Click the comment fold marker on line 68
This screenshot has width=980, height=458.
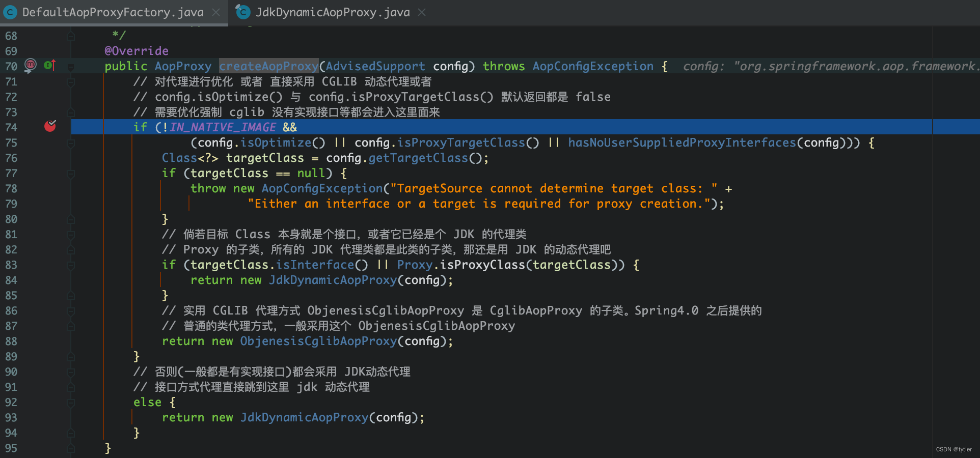tap(71, 36)
